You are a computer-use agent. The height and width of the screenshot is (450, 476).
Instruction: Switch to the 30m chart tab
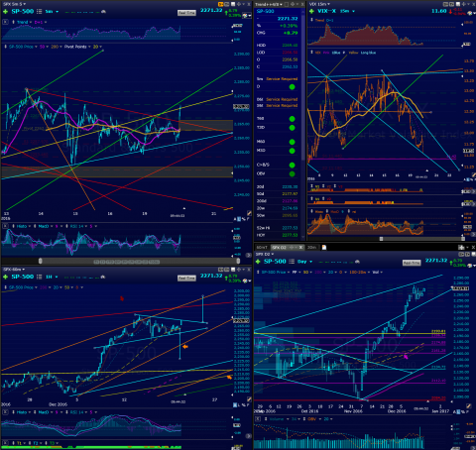coord(311,247)
